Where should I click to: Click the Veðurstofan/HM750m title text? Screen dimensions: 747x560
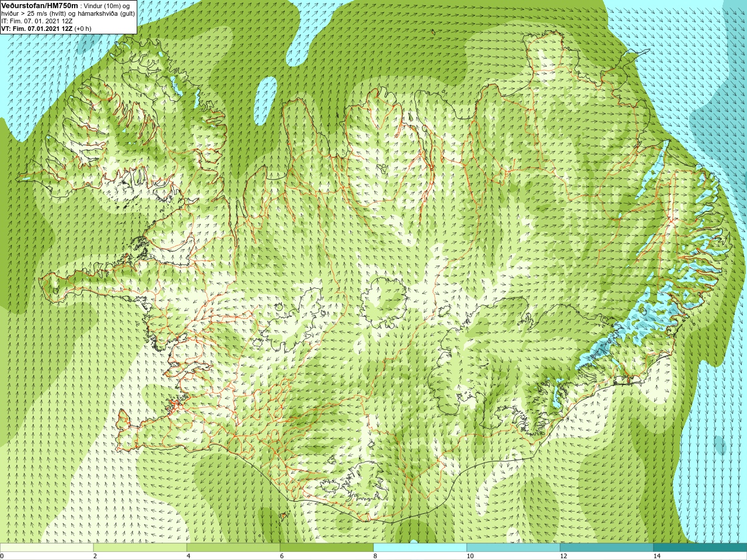pos(40,5)
